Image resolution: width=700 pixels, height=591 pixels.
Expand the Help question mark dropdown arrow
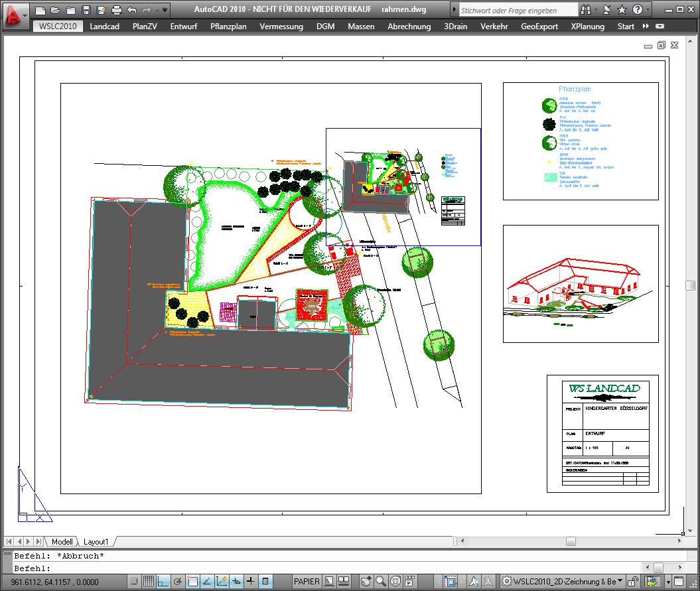click(x=648, y=10)
